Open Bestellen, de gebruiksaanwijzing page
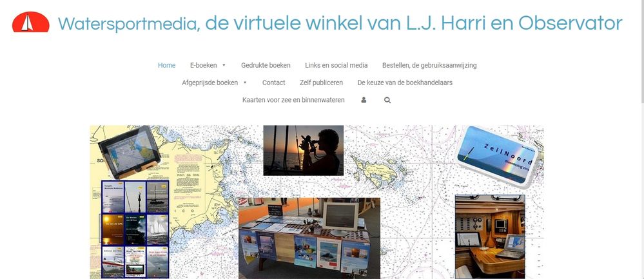The height and width of the screenshot is (279, 644). point(429,65)
